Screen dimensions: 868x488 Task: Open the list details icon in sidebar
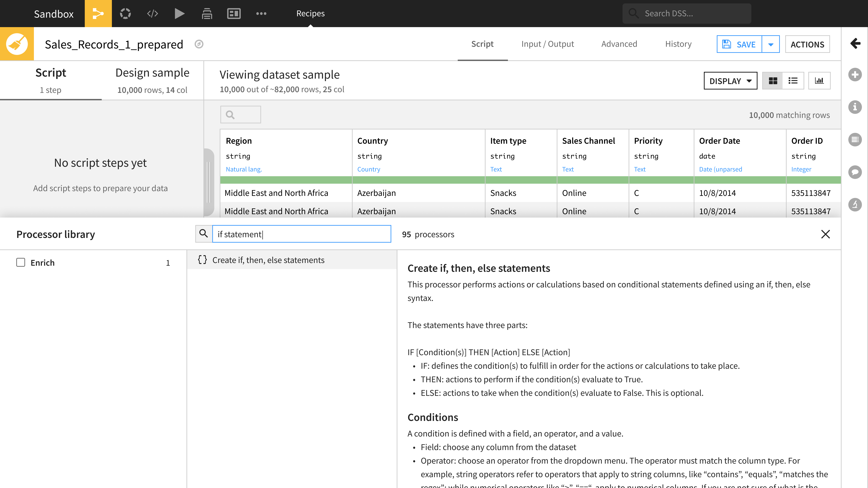(855, 139)
